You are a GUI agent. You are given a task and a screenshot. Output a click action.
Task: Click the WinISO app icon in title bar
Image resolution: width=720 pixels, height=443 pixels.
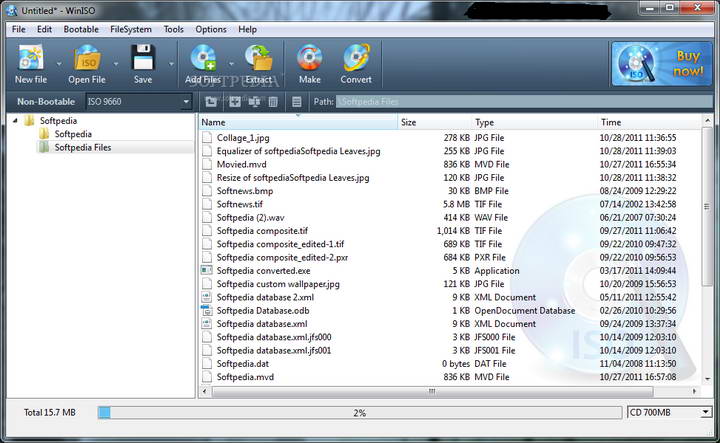11,10
